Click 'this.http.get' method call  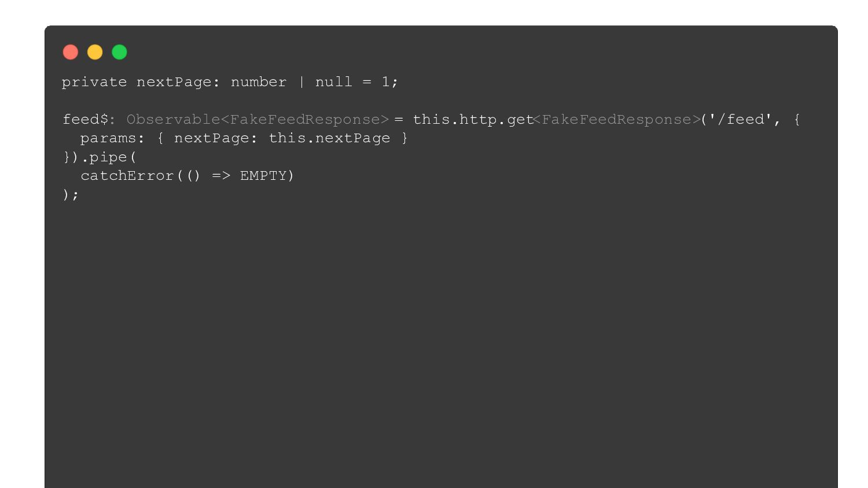(472, 120)
